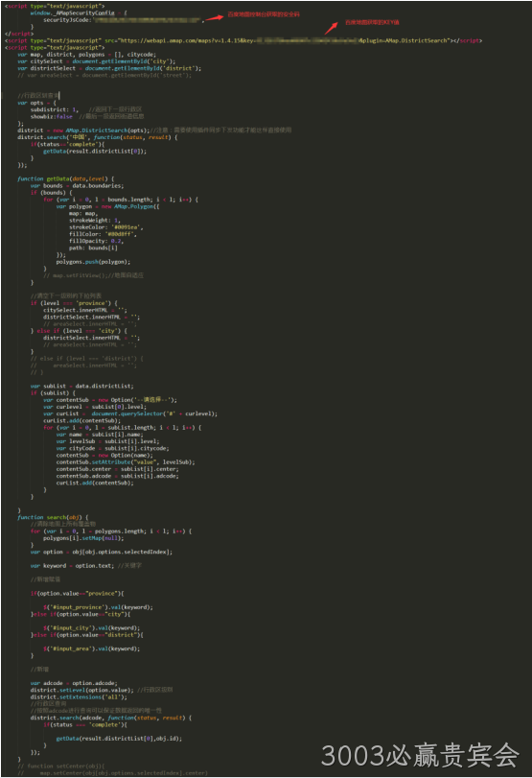The image size is (532, 778).
Task: Click 'getData(result.districtList[0]);' line
Action: point(95,152)
